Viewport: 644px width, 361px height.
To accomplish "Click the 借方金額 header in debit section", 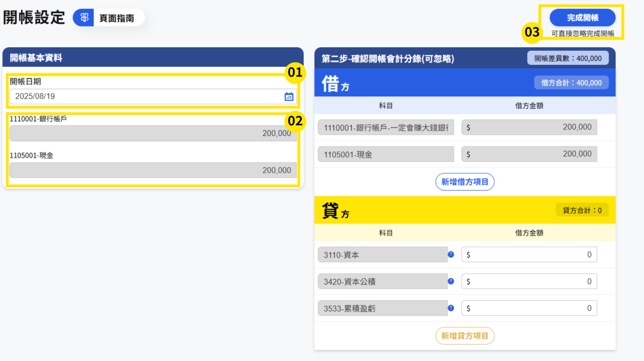I will pos(529,106).
